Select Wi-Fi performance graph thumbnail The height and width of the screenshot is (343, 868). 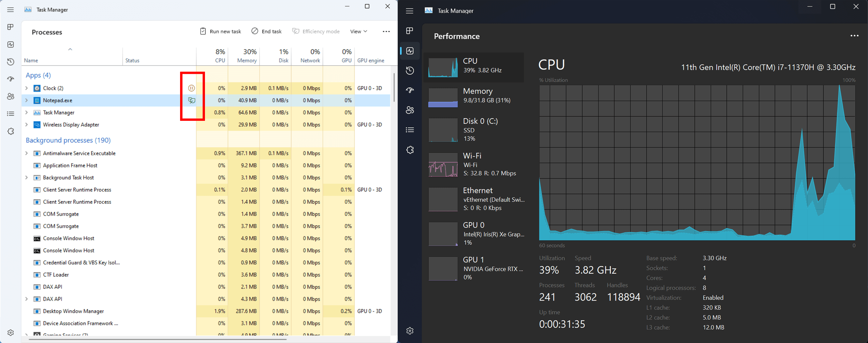click(x=443, y=165)
